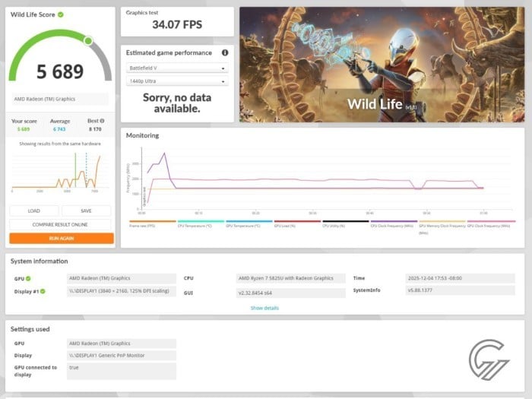The height and width of the screenshot is (399, 532).
Task: Click the 34.07 FPS graphics test value
Action: pyautogui.click(x=177, y=25)
